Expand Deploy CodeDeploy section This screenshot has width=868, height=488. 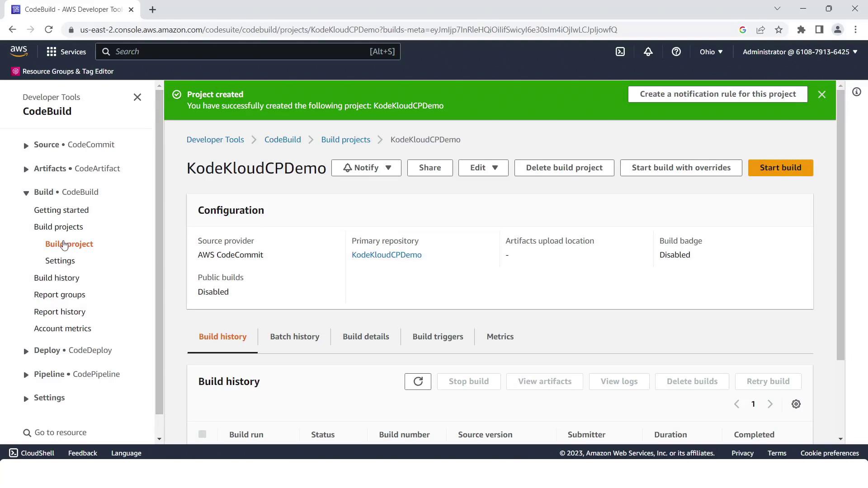click(26, 351)
